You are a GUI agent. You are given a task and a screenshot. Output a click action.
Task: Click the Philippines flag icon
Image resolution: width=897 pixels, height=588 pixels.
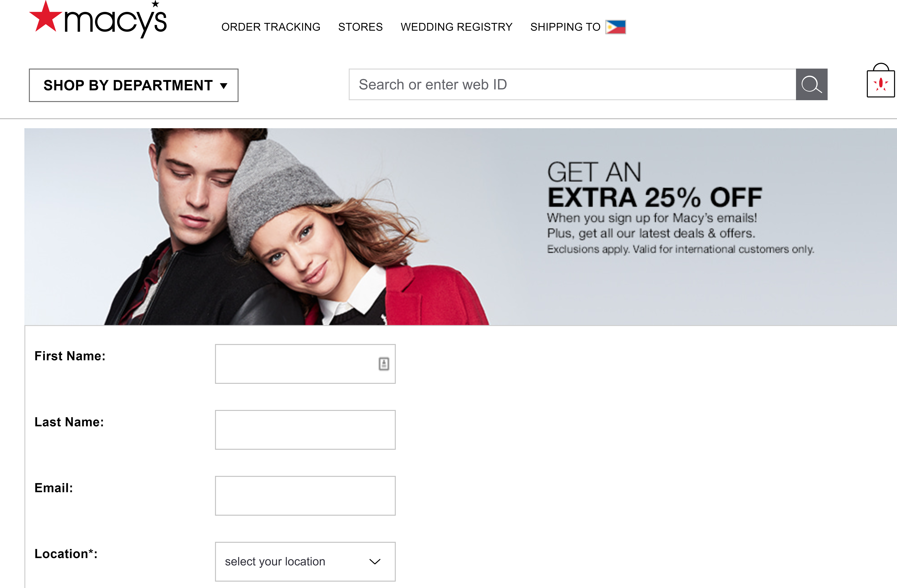point(615,27)
